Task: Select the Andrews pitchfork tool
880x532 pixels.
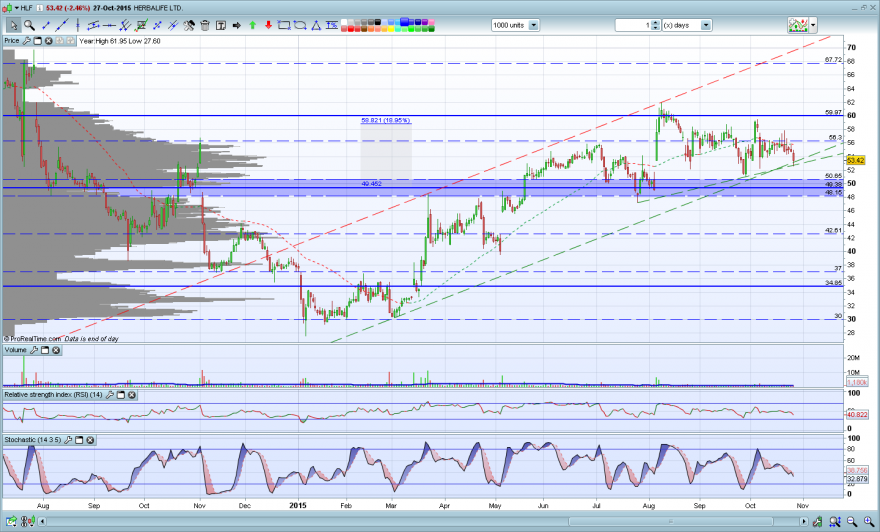Action: click(x=125, y=25)
